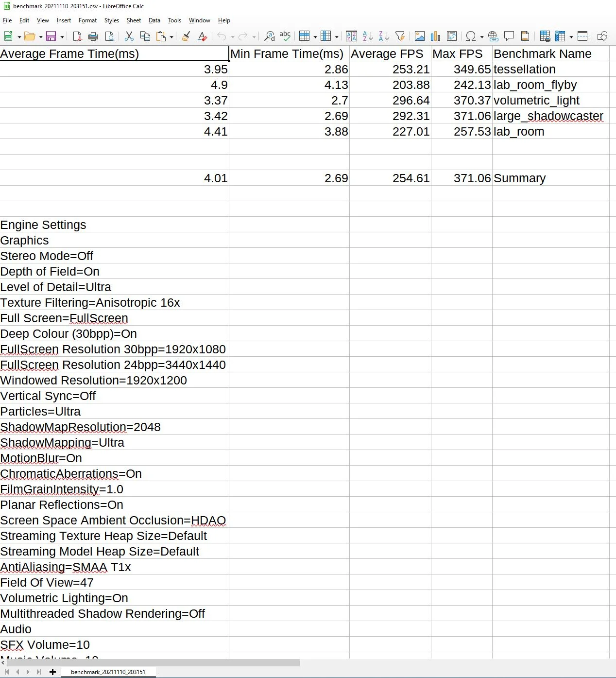Image resolution: width=616 pixels, height=678 pixels.
Task: Apply AutoFilter funnel icon
Action: point(400,36)
